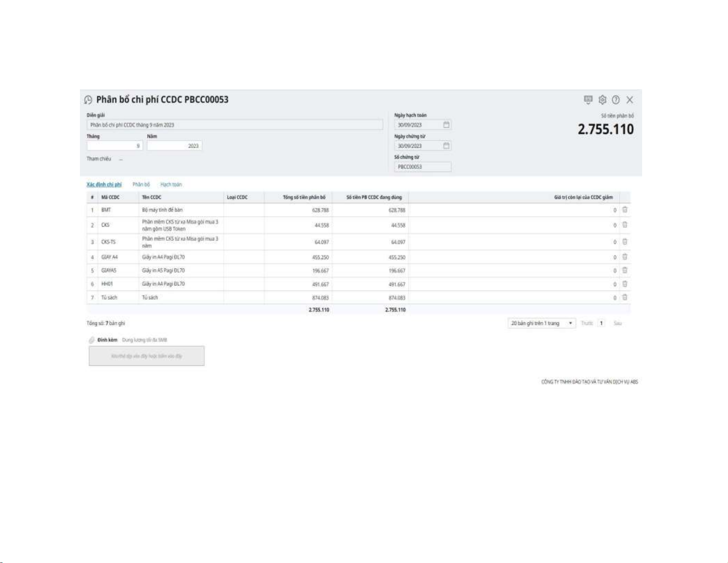Click the 455.250 total allocation cell
This screenshot has height=563, width=728.
[x=298, y=257]
